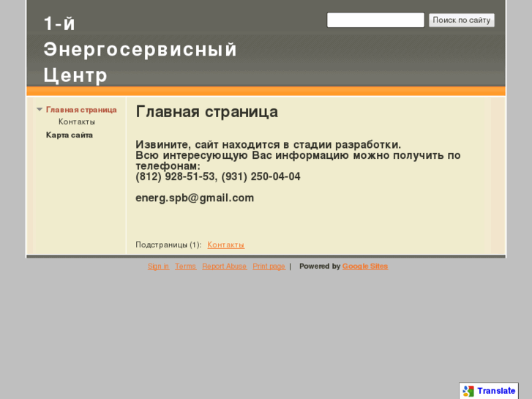Open Главная страница in the sidebar
Screen dimensions: 532x399
[x=81, y=110]
